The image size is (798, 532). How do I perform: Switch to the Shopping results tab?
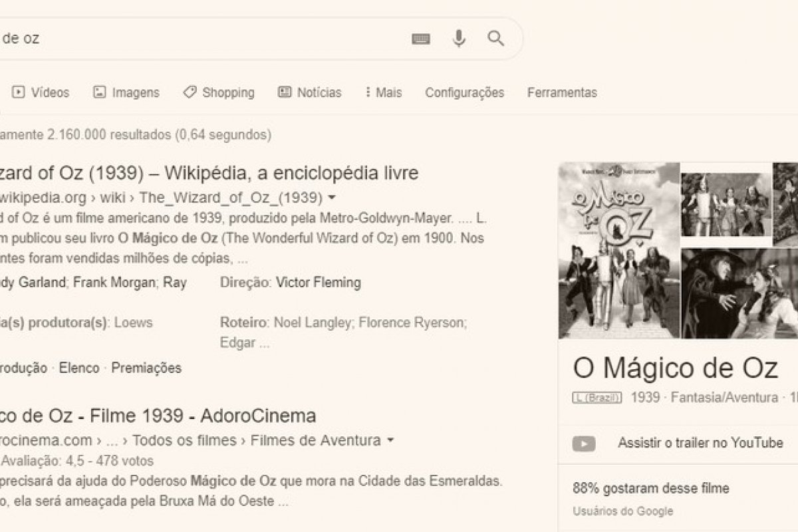coord(229,92)
